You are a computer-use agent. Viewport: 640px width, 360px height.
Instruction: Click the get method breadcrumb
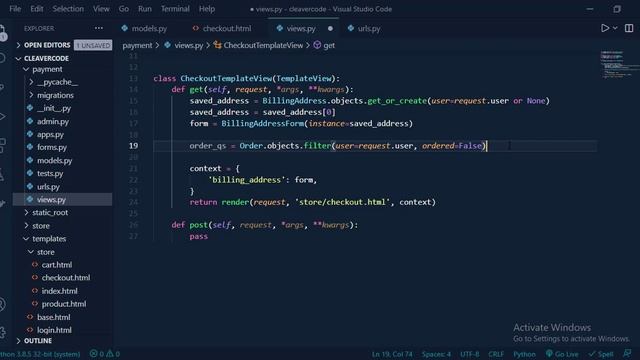tap(329, 45)
